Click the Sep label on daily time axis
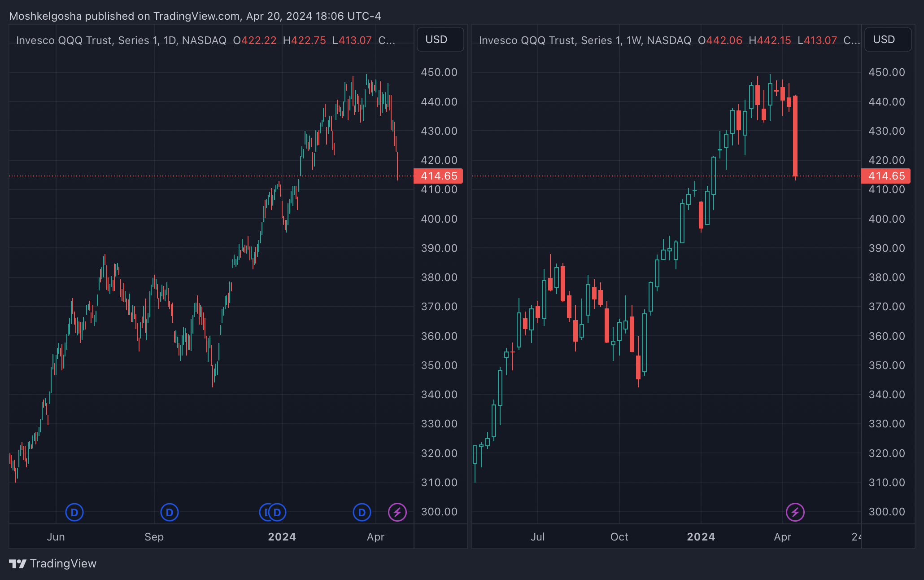The image size is (924, 580). tap(154, 537)
